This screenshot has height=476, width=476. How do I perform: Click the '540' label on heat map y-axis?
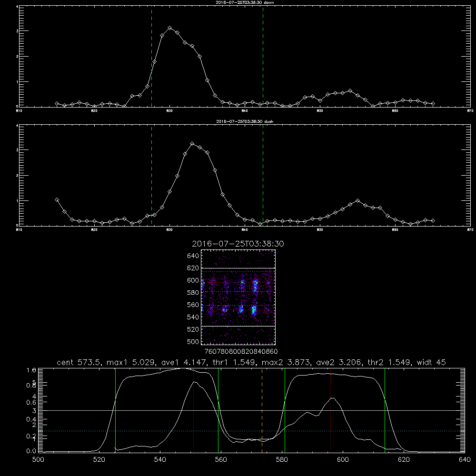pos(193,317)
